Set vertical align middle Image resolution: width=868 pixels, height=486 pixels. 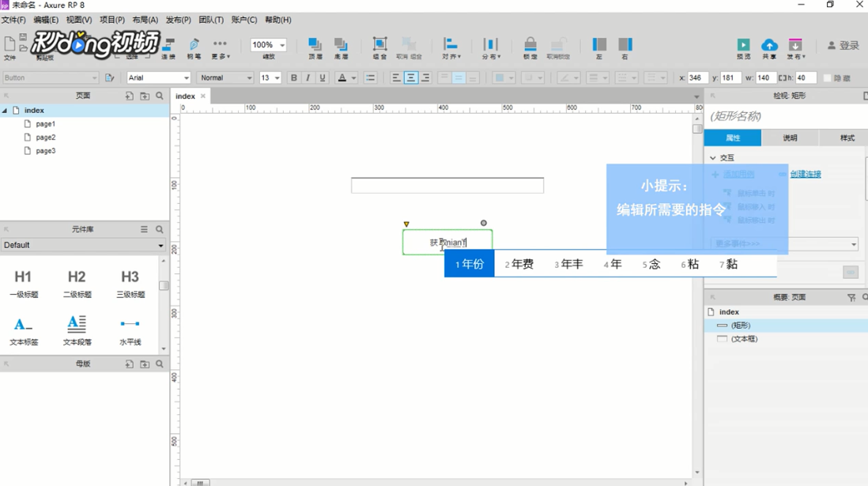[x=459, y=78]
